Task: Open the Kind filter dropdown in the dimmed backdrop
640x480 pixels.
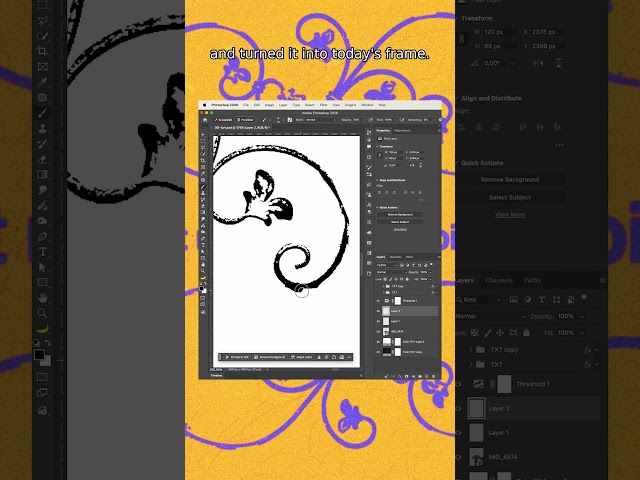Action: pyautogui.click(x=480, y=300)
